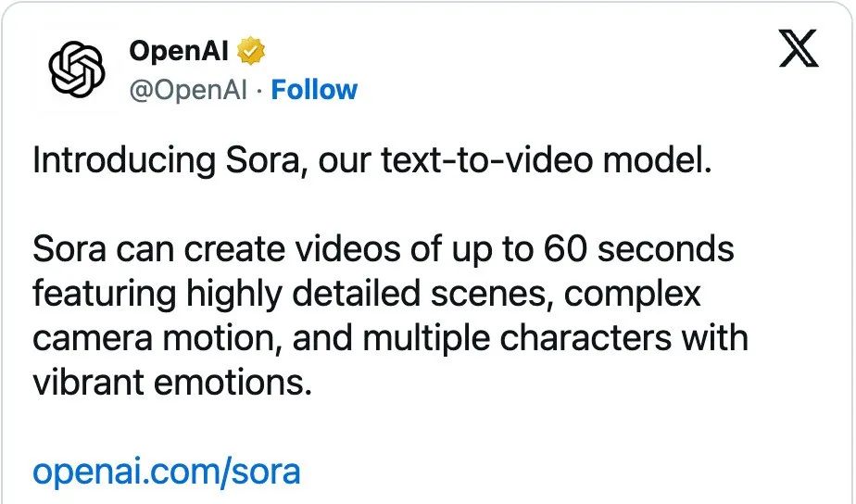Click the word 'text-to-video' in the tweet
The width and height of the screenshot is (856, 504).
(486, 160)
